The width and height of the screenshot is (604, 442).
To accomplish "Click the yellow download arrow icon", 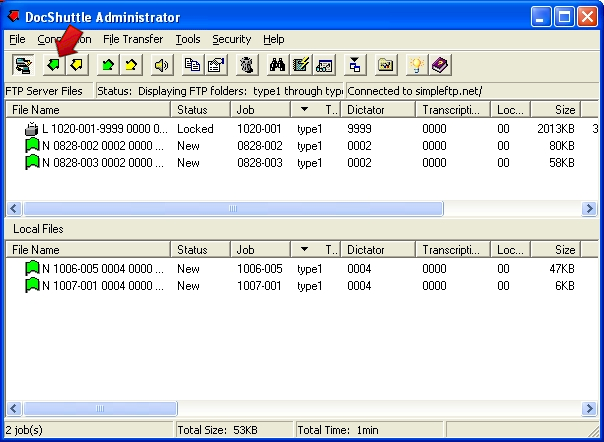I will (x=77, y=65).
